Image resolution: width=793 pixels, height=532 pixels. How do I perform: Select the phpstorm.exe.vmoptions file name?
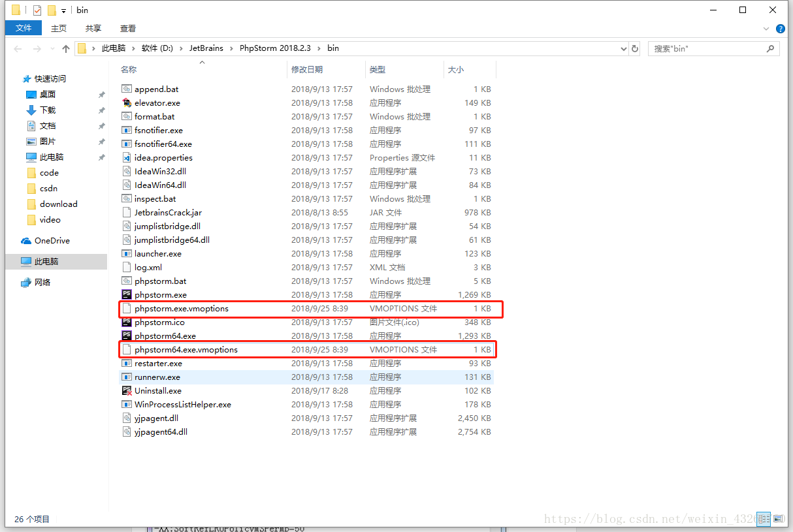click(182, 308)
